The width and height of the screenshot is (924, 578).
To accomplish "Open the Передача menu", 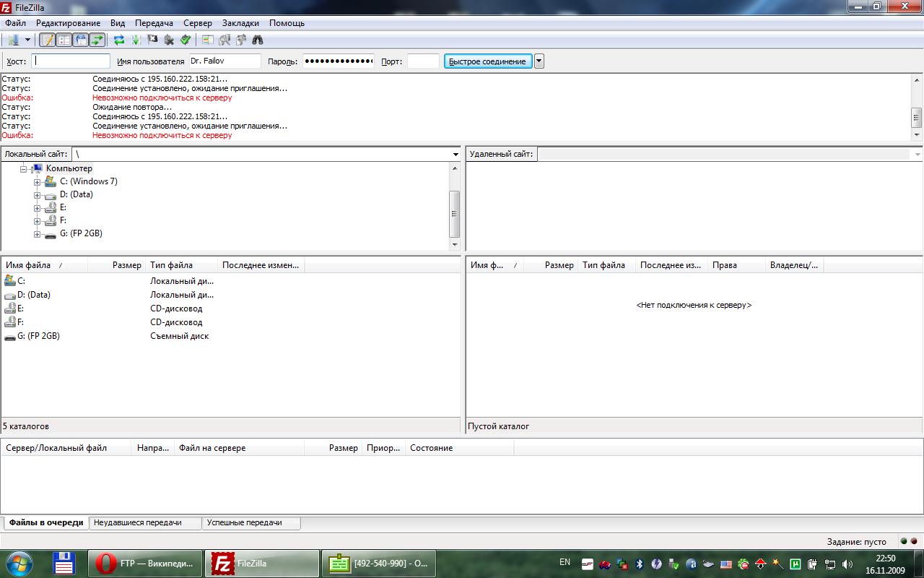I will coord(154,23).
